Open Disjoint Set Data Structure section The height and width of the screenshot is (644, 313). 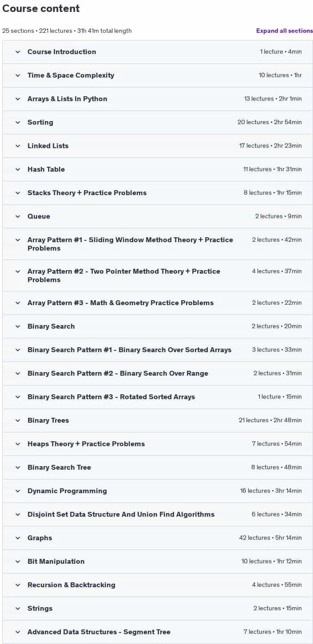coord(158,514)
